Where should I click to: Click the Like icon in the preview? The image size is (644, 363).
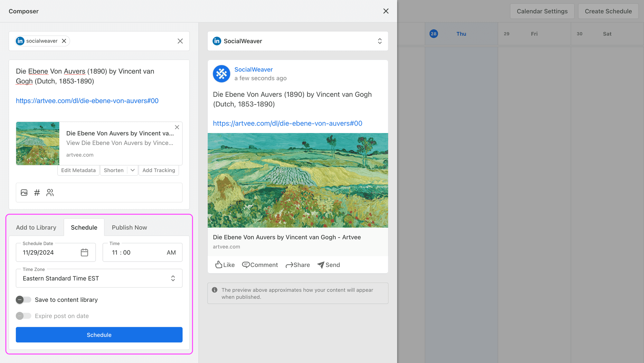(x=219, y=264)
